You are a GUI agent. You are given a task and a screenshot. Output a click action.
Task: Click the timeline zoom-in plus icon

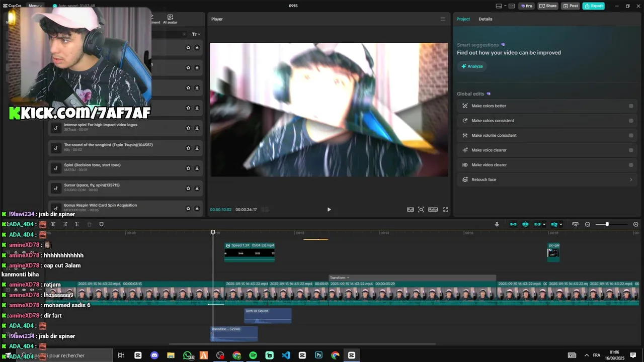pos(636,224)
